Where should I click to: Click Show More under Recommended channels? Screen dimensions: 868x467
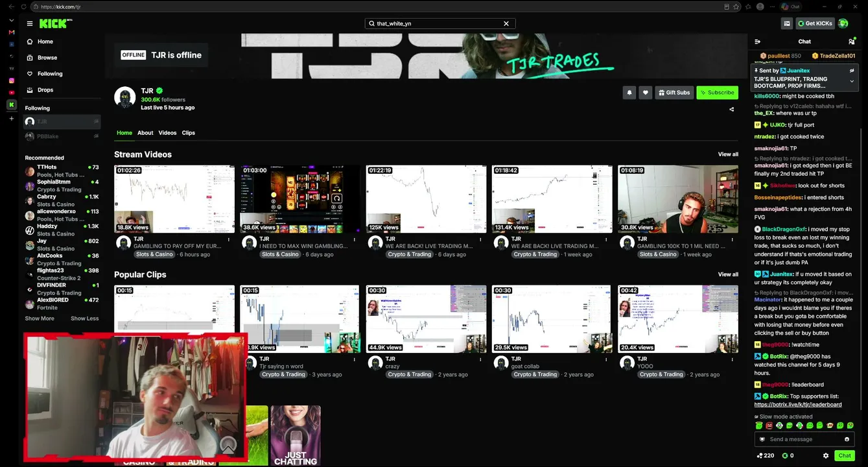tap(40, 318)
